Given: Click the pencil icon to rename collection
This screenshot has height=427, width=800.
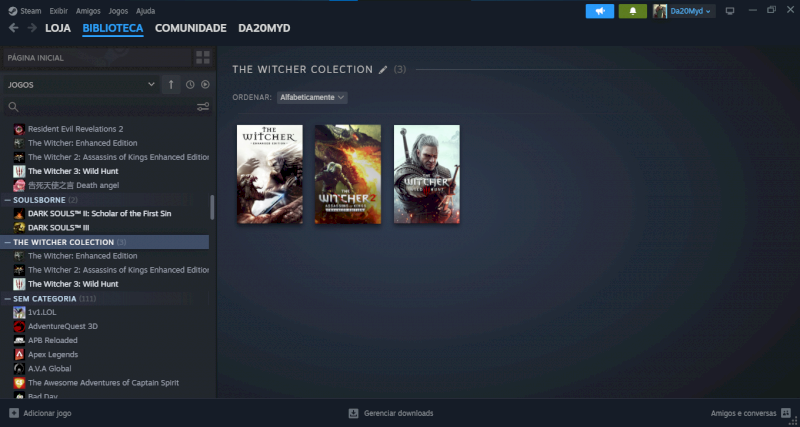Looking at the screenshot, I should pos(382,70).
